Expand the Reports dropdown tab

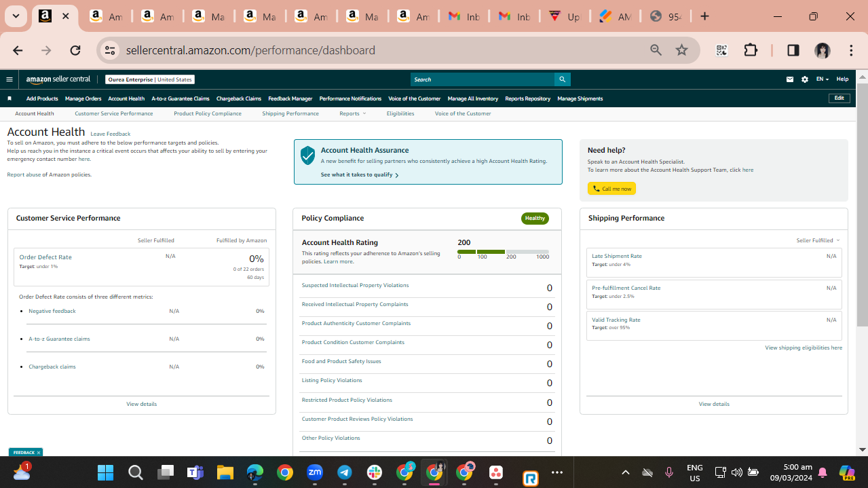352,113
